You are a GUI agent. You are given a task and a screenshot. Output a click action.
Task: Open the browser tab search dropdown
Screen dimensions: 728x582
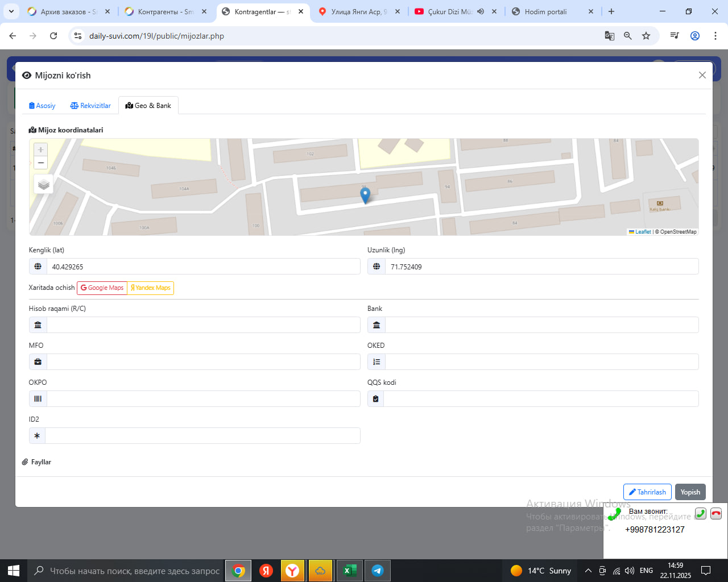[x=11, y=11]
